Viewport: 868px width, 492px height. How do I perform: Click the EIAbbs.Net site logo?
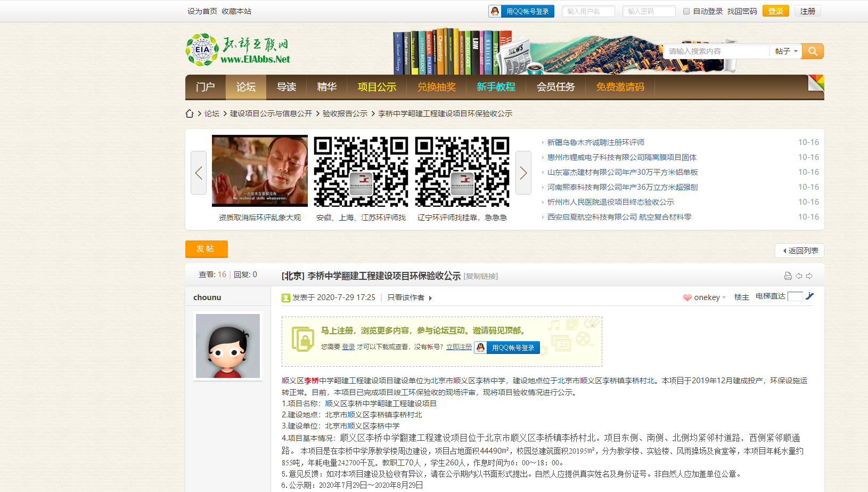point(238,50)
